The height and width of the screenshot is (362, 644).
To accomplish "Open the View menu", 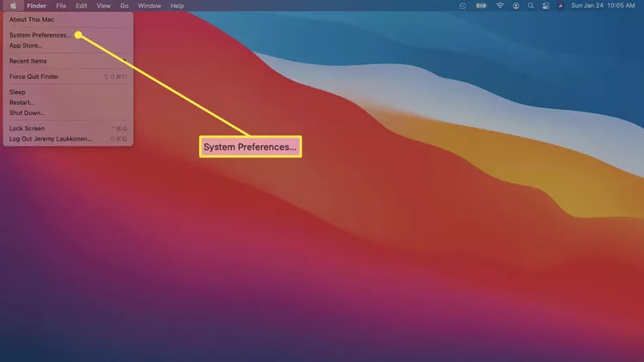I will (104, 6).
